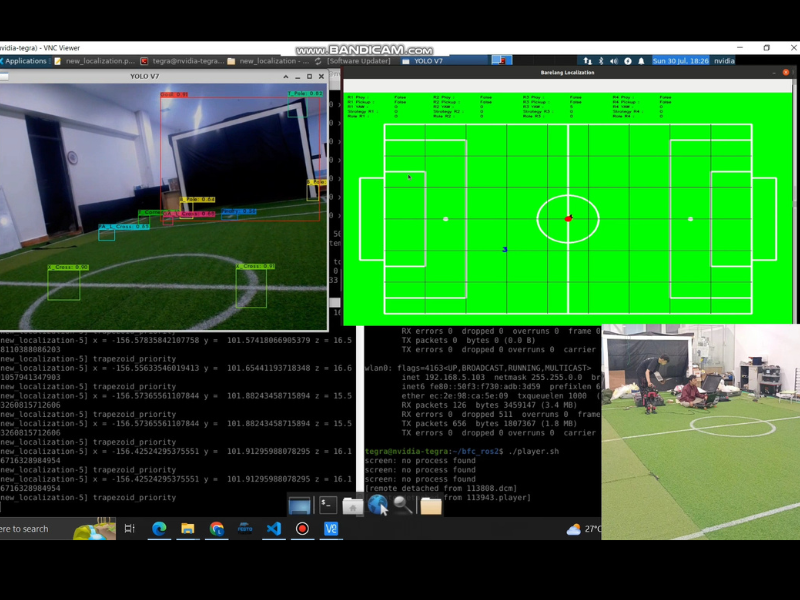Open Visual Studio Code from the Windows taskbar
The image size is (800, 600).
pos(273,529)
